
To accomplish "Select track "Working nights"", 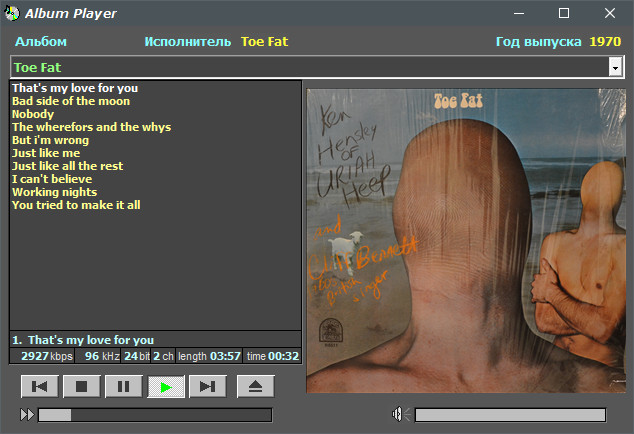I will [x=54, y=191].
